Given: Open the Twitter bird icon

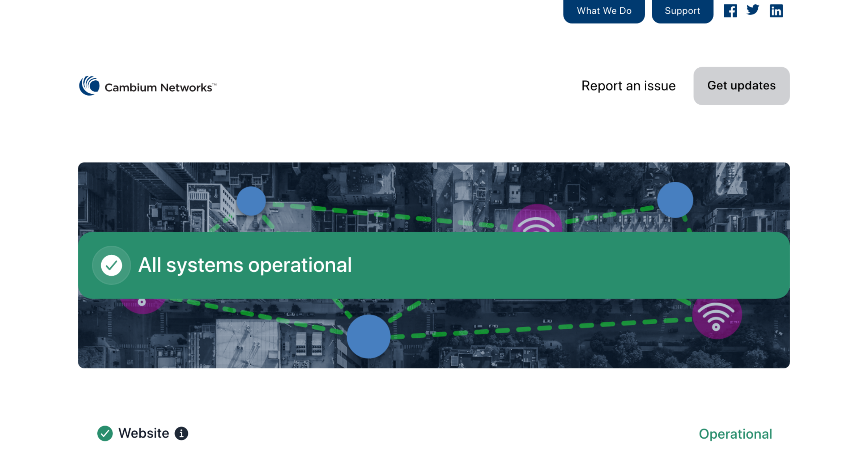Looking at the screenshot, I should point(753,10).
